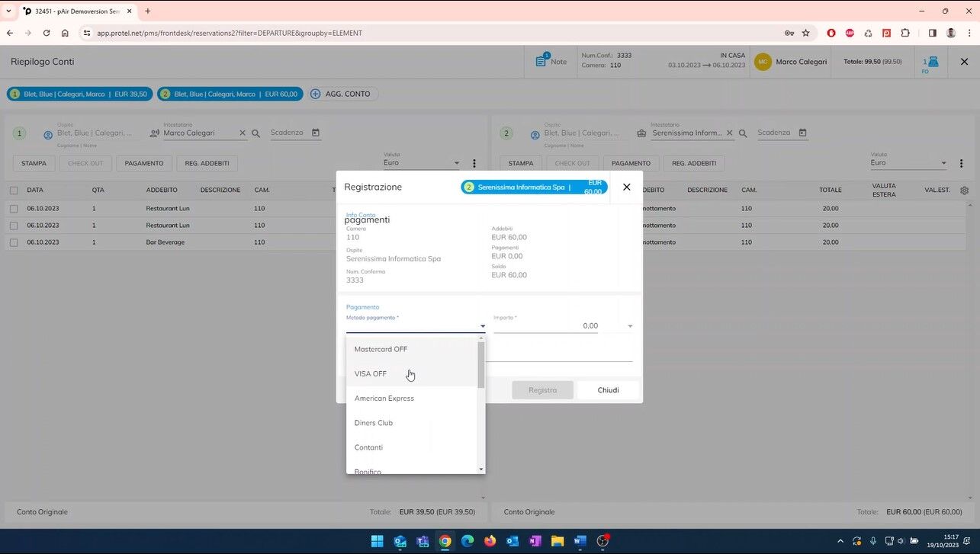Select VISA OFF payment method
The height and width of the screenshot is (554, 980).
tap(371, 373)
